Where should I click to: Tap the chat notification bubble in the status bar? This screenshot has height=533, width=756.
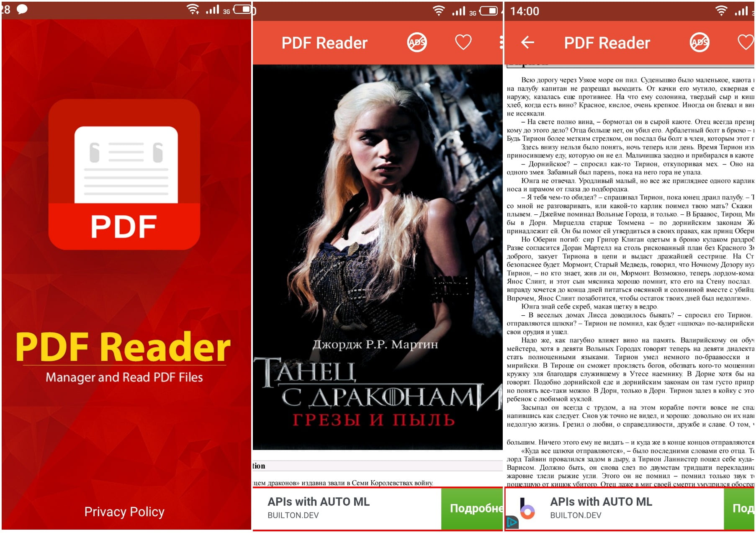[22, 9]
